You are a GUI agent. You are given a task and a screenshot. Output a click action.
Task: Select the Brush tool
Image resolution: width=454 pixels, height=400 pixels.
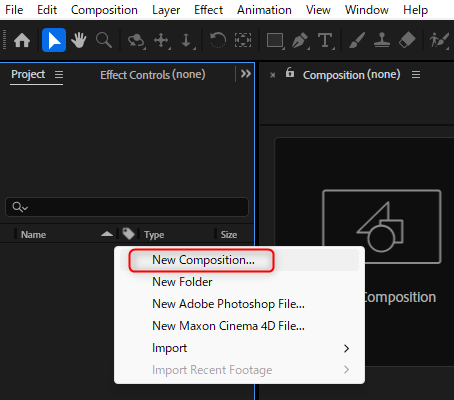click(357, 41)
